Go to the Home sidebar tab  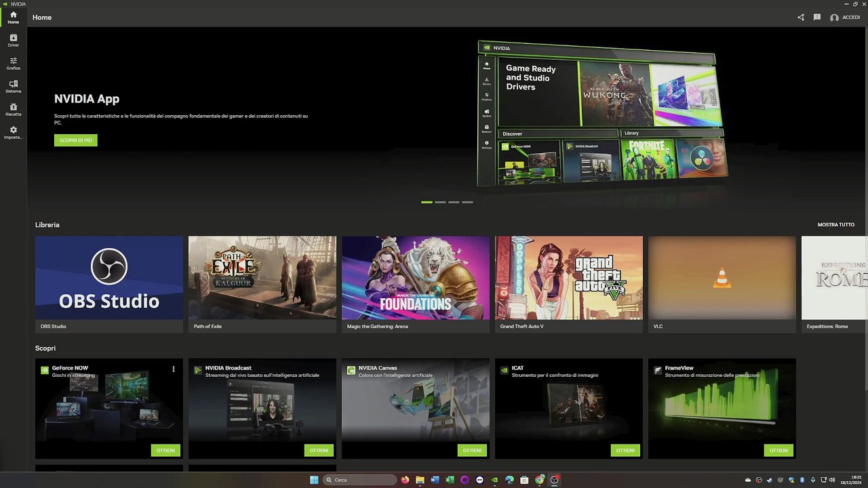pyautogui.click(x=13, y=17)
